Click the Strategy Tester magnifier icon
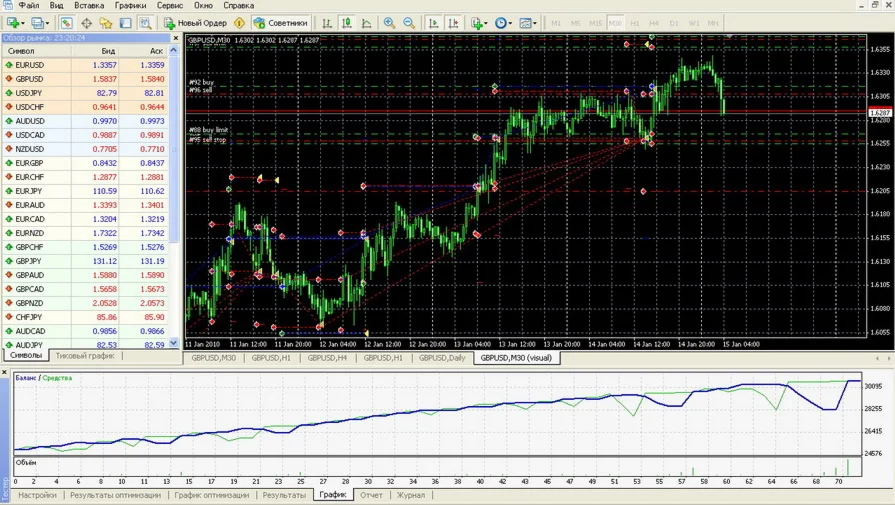Image resolution: width=895 pixels, height=505 pixels. (145, 23)
